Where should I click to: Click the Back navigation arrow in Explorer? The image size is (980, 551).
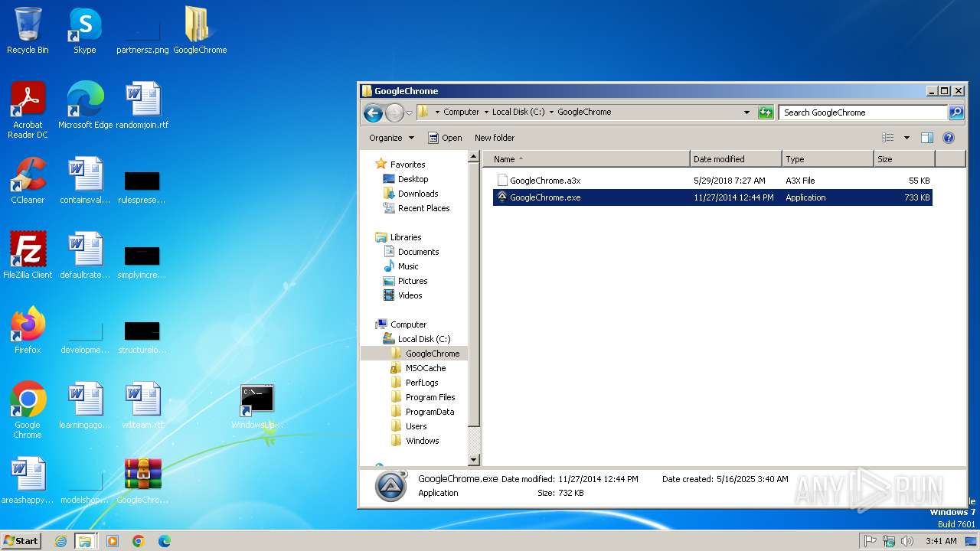click(373, 112)
